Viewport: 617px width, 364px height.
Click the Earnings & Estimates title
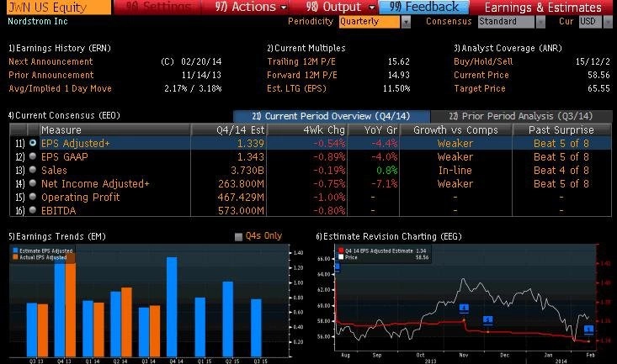543,8
